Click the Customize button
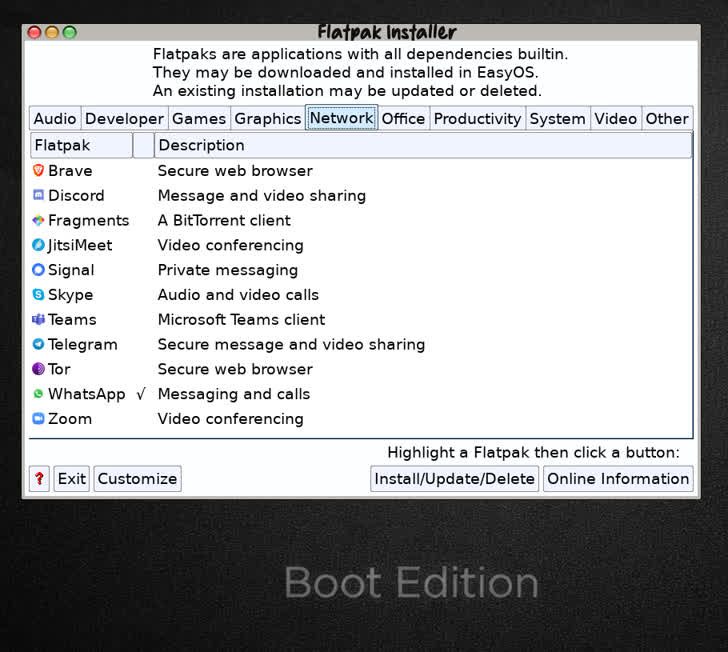Screen dimensions: 728x652 [x=137, y=479]
